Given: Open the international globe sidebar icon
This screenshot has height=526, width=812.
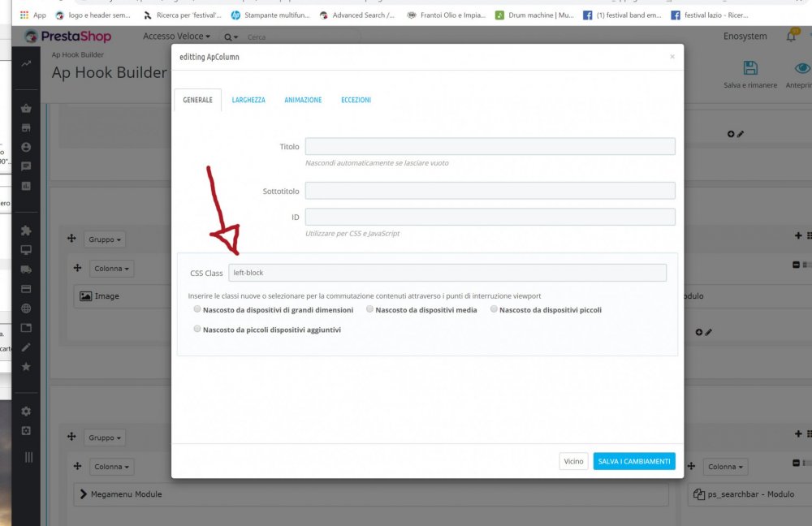Looking at the screenshot, I should [x=26, y=308].
